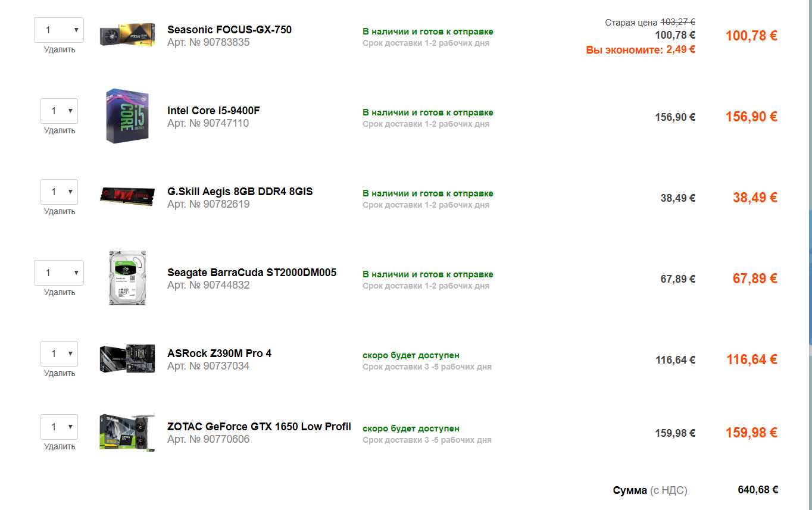Click the G.Skill RAM stick image
Screen dimensions: 812x510
point(127,196)
